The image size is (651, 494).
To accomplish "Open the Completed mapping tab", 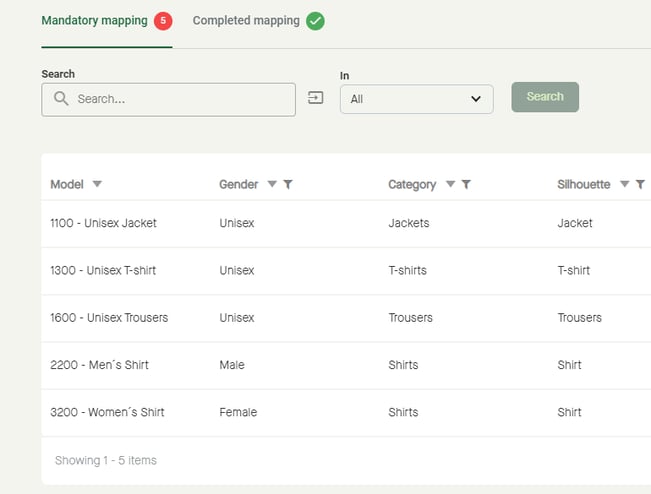I will (246, 21).
